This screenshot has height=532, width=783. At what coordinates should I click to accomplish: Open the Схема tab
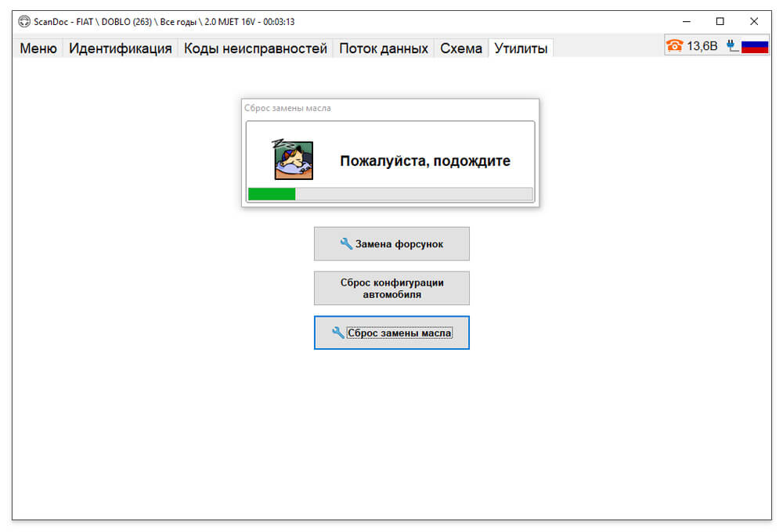[x=461, y=49]
